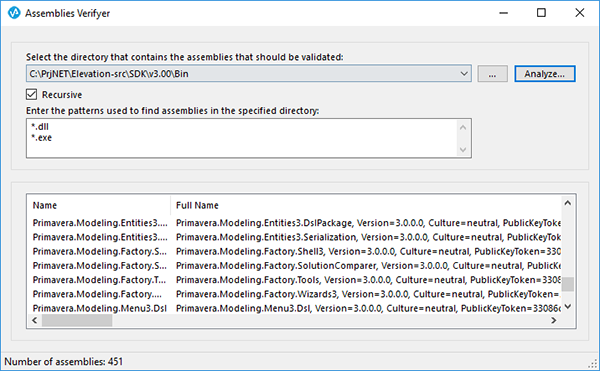
Task: Click into the patterns text box
Action: point(249,138)
